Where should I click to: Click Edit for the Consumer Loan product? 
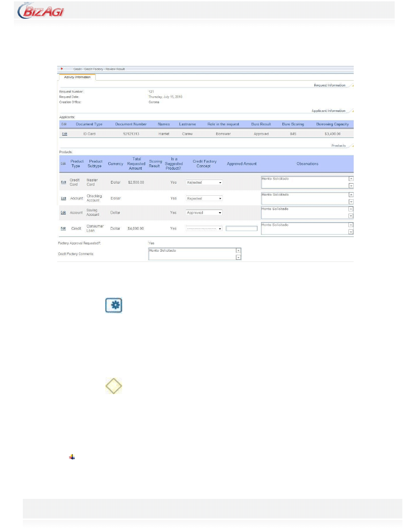(64, 228)
